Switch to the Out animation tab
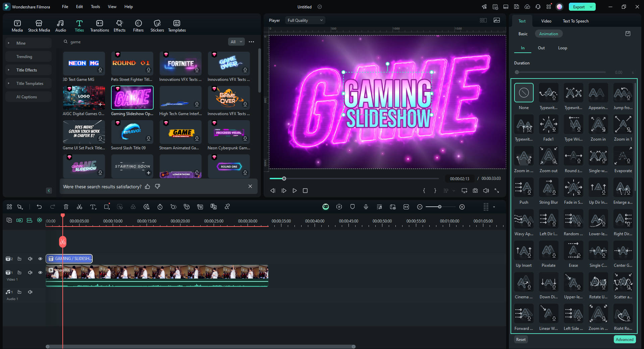644x349 pixels. 541,48
